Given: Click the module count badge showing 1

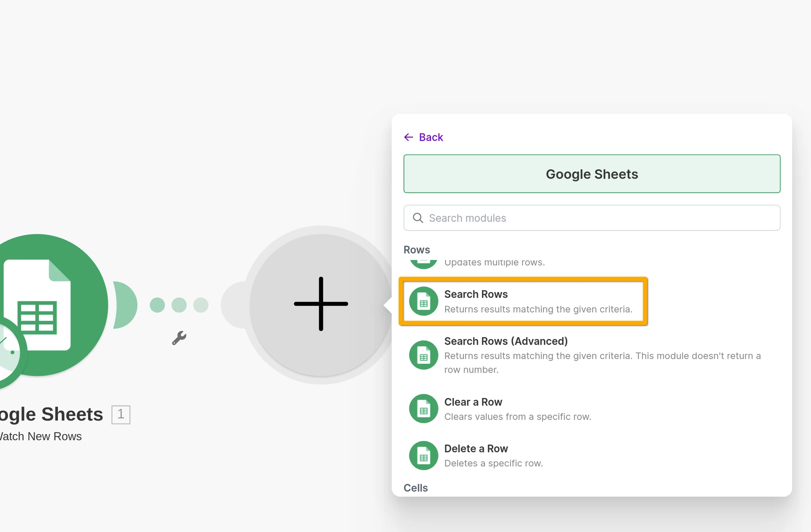Looking at the screenshot, I should coord(120,414).
